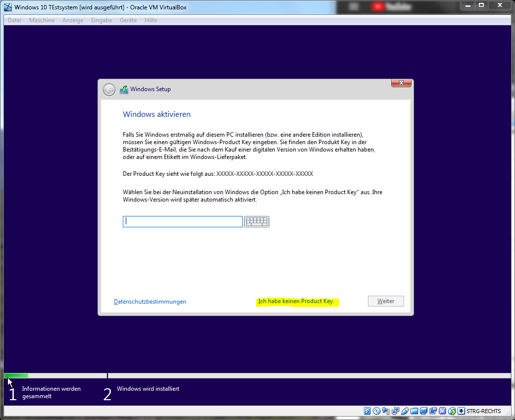Viewport: 515px width, 420px height.
Task: Focus the product key input field
Action: (182, 221)
